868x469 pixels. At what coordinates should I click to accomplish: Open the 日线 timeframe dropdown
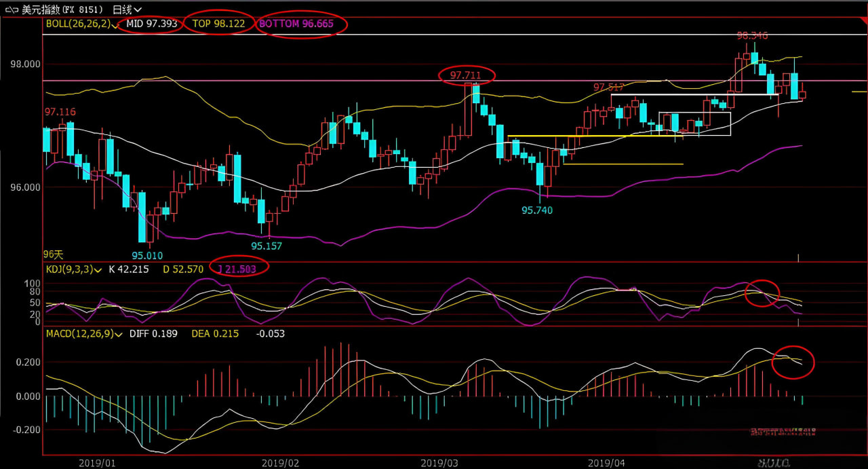[x=127, y=10]
